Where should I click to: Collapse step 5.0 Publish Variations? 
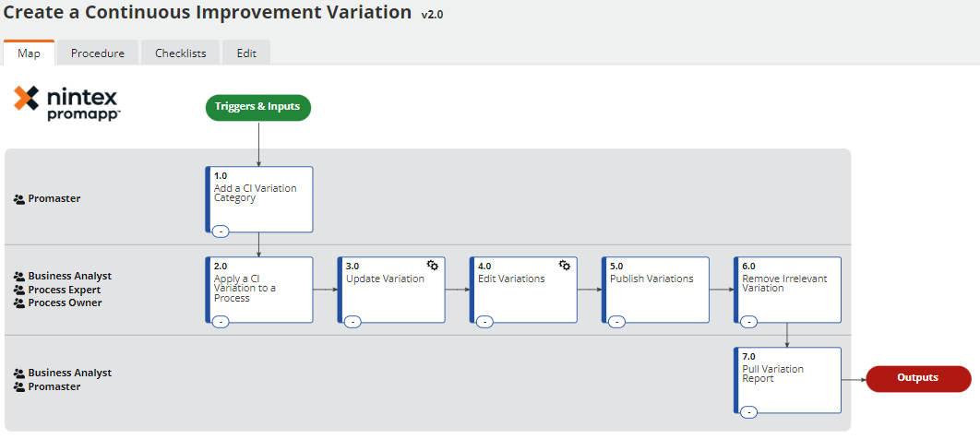pyautogui.click(x=616, y=322)
